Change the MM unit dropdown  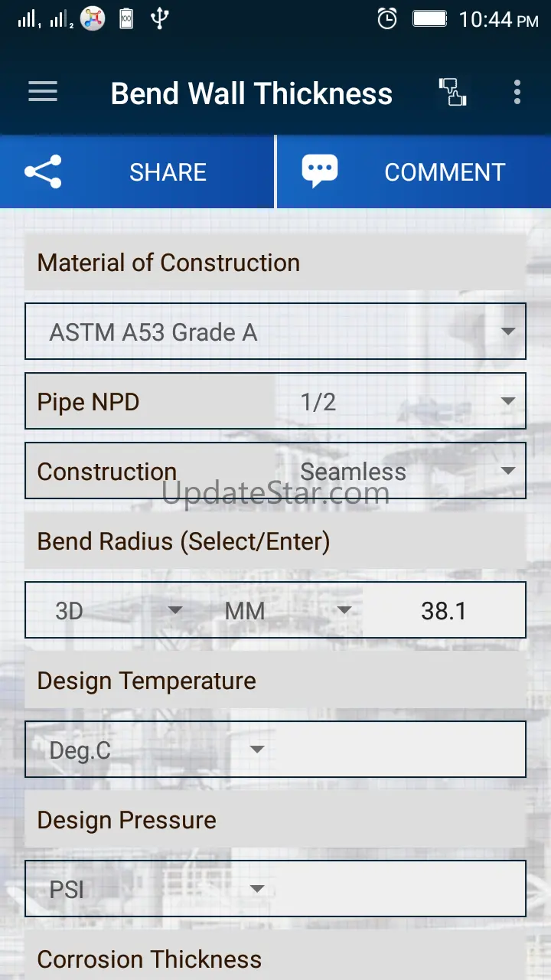point(282,610)
